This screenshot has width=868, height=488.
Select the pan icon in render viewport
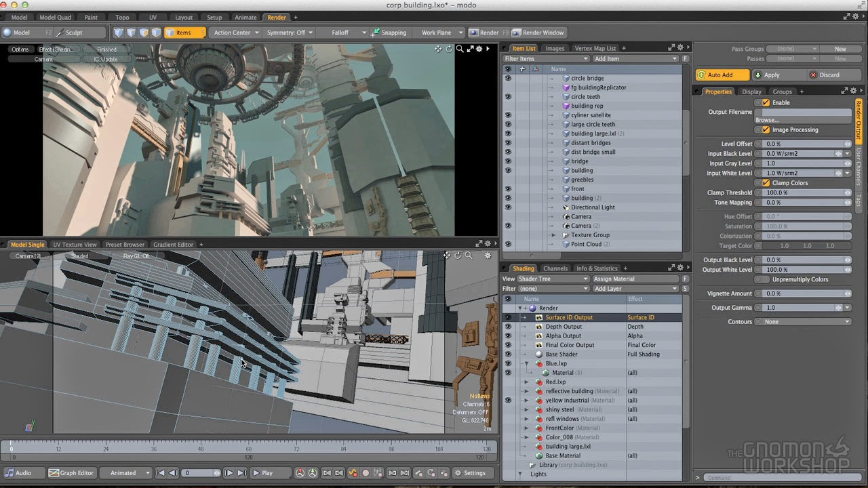[x=438, y=48]
